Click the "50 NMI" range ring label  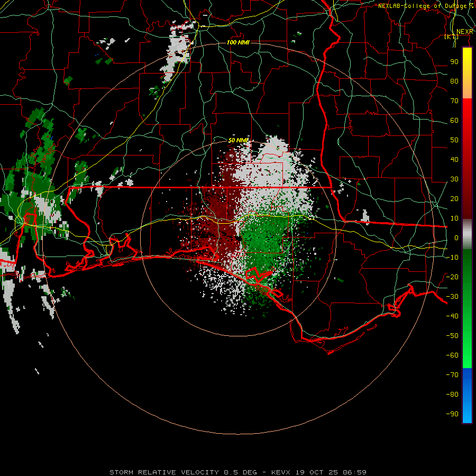(x=239, y=140)
